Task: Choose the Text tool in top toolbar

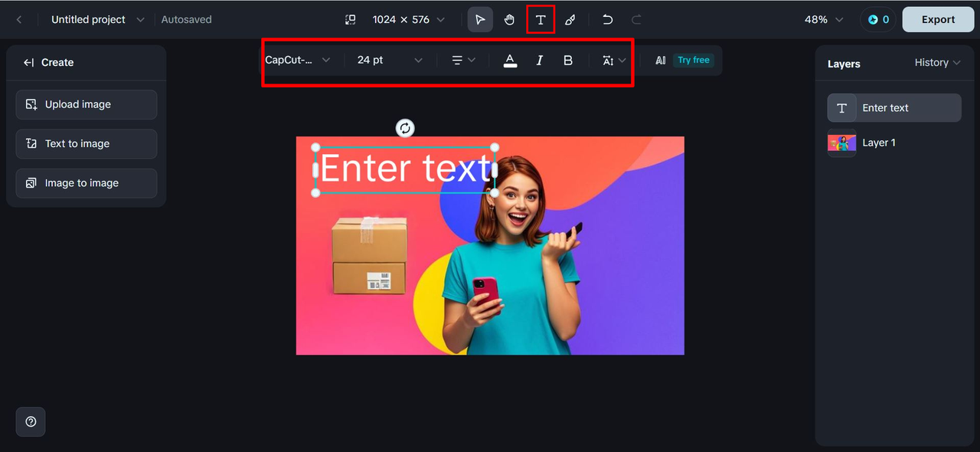Action: tap(541, 20)
